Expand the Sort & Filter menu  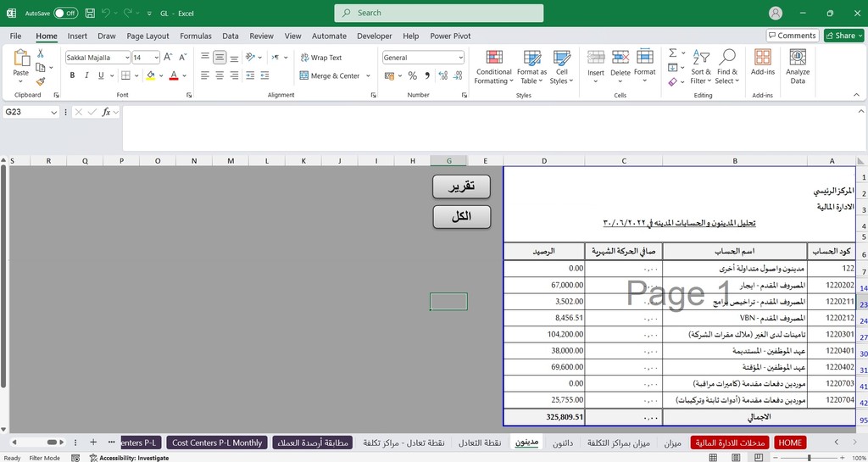(x=701, y=66)
